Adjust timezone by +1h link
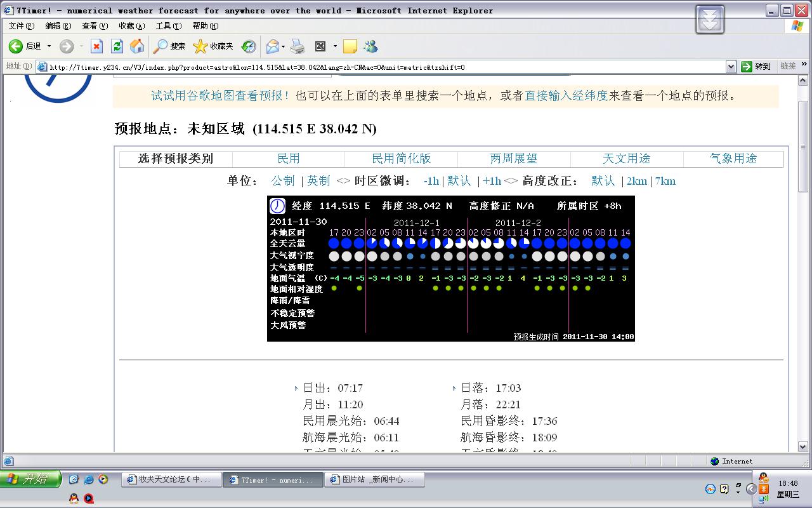This screenshot has width=812, height=508. pos(492,181)
